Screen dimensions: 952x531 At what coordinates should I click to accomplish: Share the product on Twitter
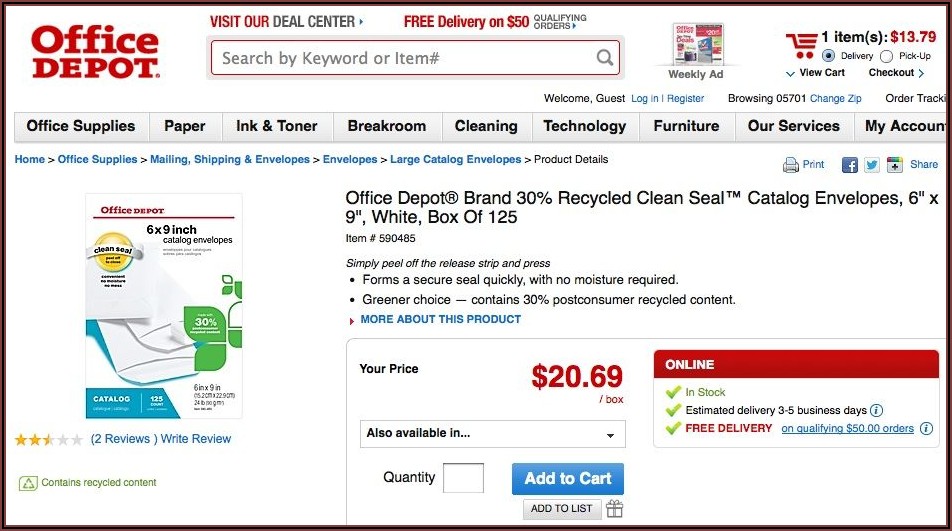coord(872,165)
